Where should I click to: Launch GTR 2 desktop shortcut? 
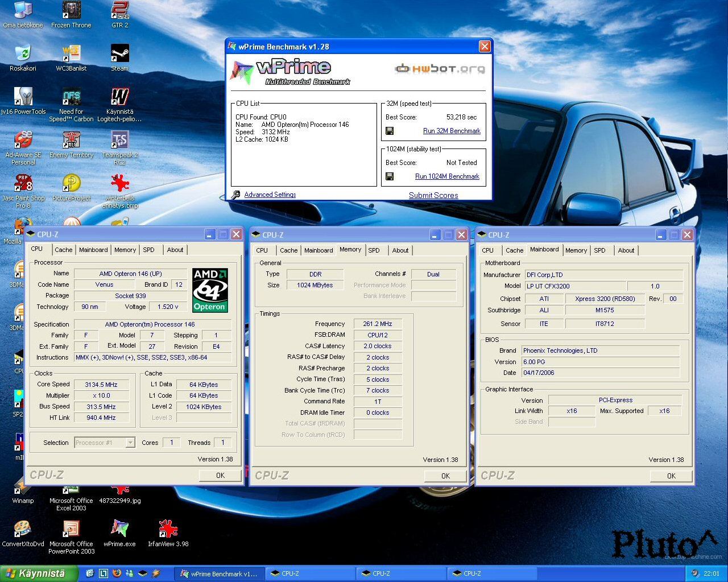(x=119, y=15)
